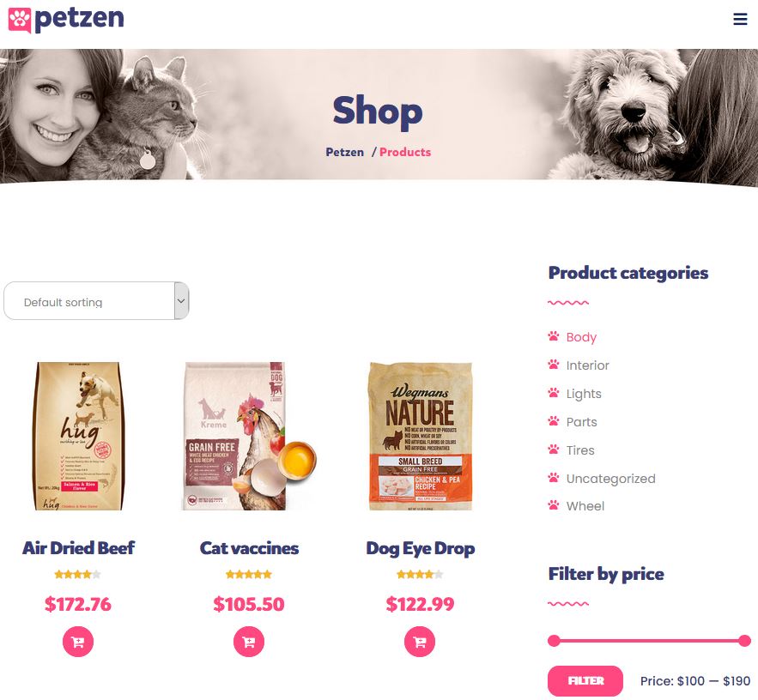Click the Products breadcrumb
758x700 pixels.
point(405,152)
